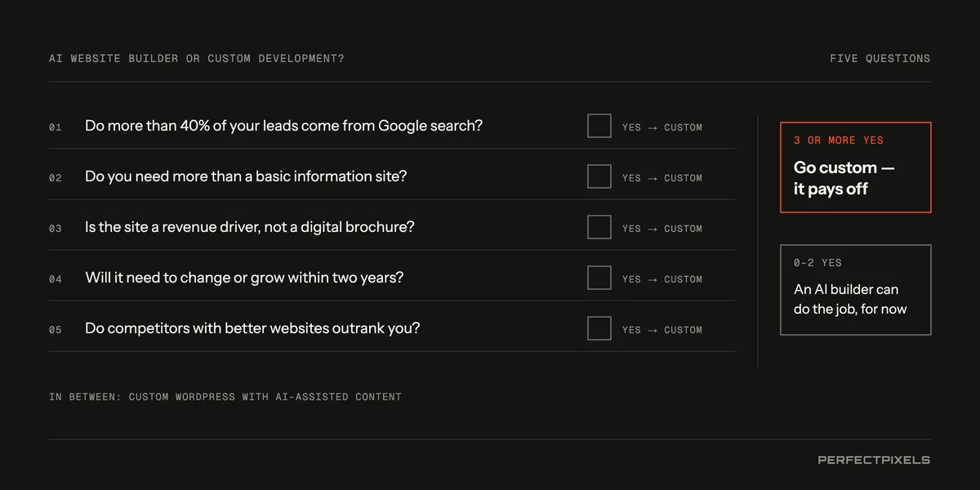Select the '0-2 YES' result card

856,290
